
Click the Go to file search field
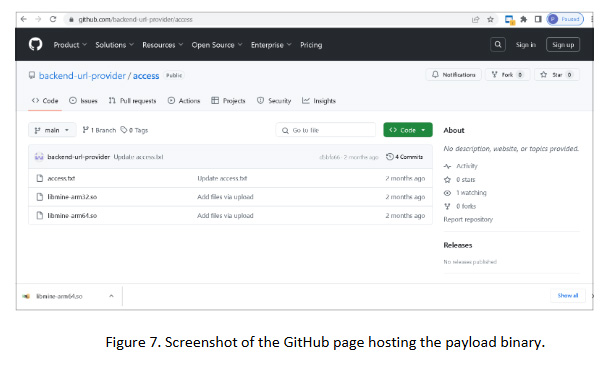pos(326,130)
